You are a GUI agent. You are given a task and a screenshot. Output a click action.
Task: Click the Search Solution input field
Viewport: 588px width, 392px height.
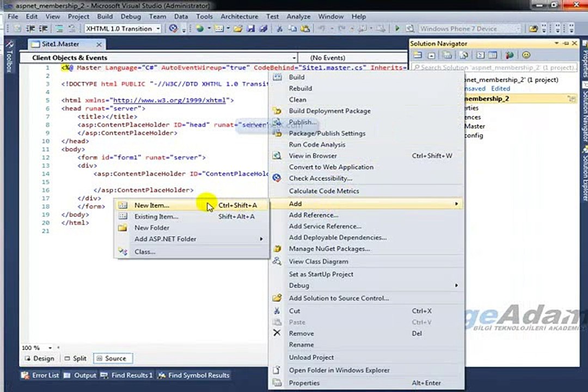494,68
